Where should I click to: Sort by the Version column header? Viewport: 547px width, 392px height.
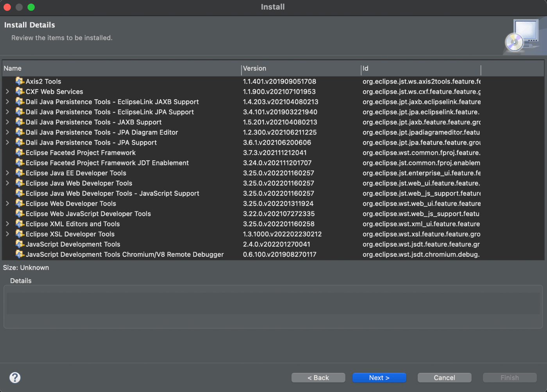pyautogui.click(x=301, y=68)
